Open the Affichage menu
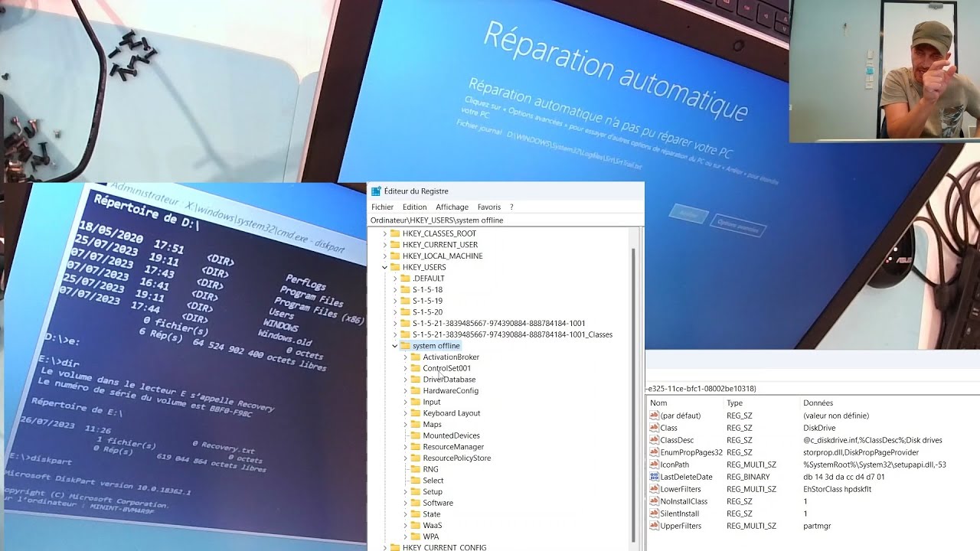Viewport: 980px width, 551px height. click(x=452, y=207)
